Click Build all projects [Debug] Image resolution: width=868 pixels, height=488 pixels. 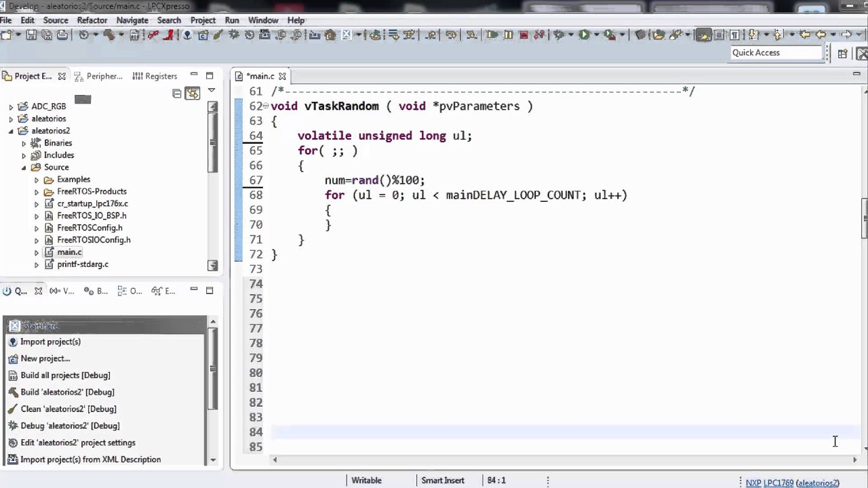coord(65,375)
